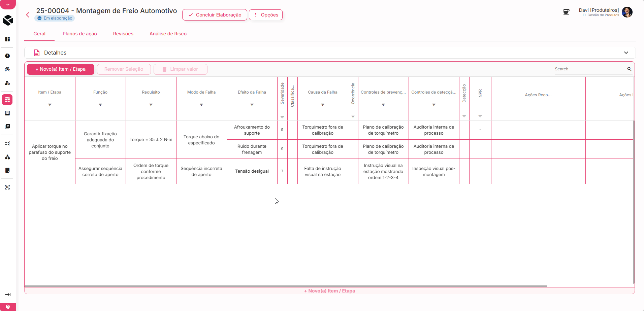Select the highlighted table icon in sidebar
Viewport: 644px width, 311px height.
[7, 100]
